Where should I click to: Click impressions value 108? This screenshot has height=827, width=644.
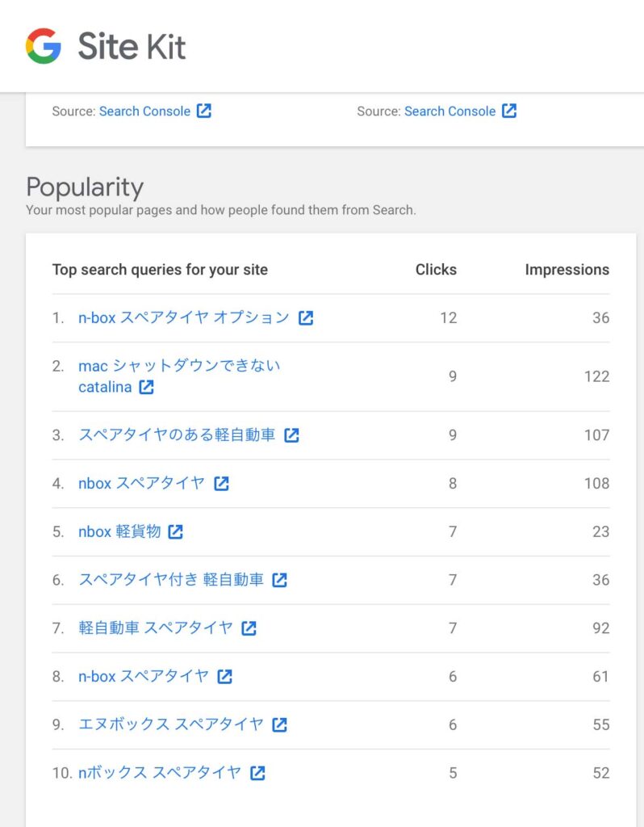point(596,483)
